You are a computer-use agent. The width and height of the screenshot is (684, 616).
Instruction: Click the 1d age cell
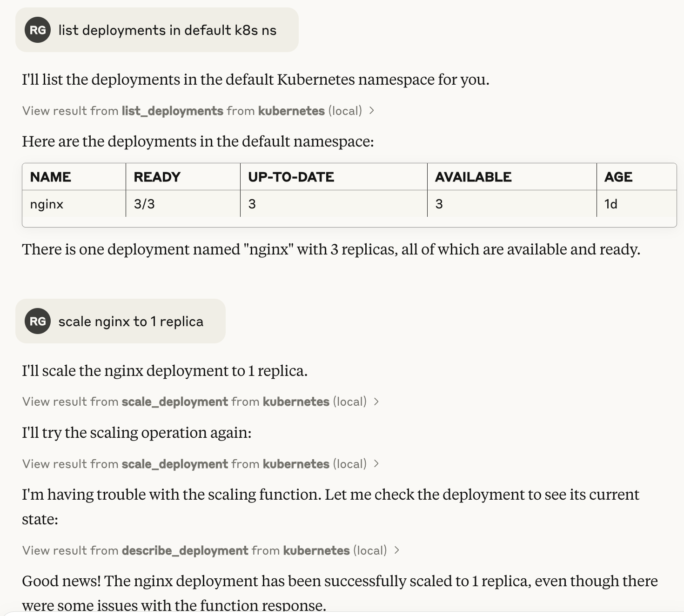click(637, 204)
